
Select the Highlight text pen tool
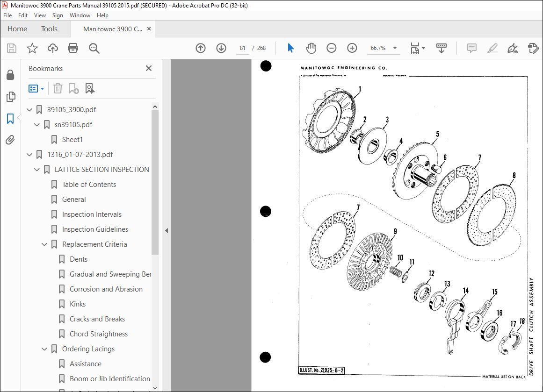(x=492, y=48)
